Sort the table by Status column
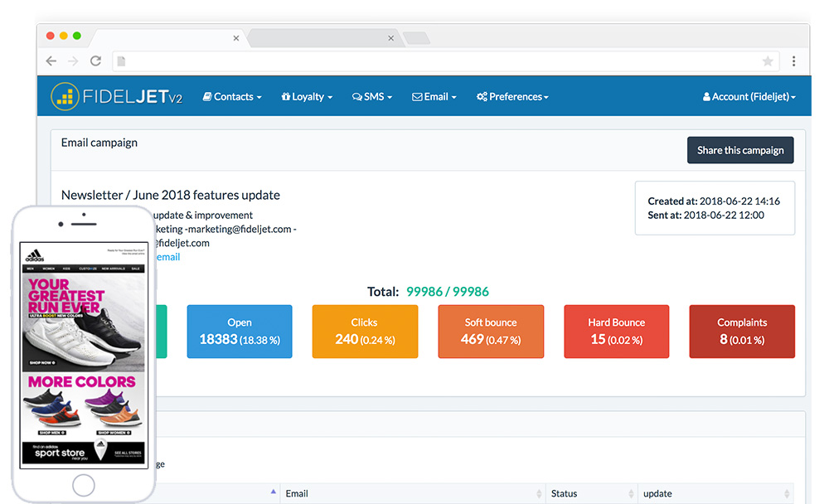The height and width of the screenshot is (504, 829). 592,493
